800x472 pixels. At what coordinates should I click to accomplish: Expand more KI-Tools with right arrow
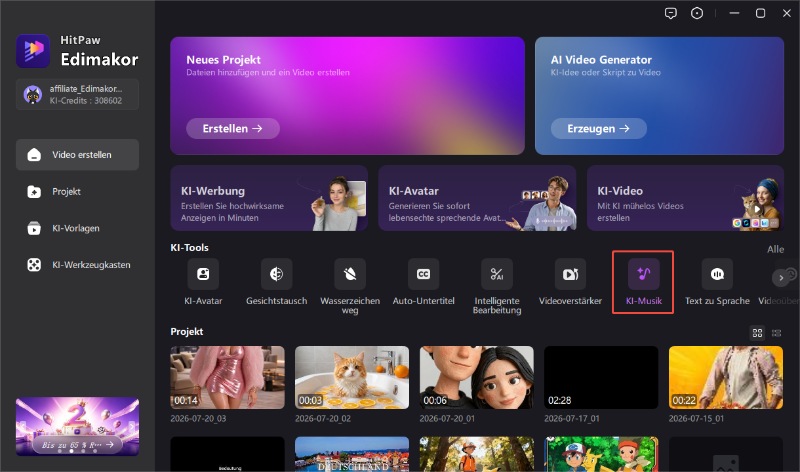pos(781,278)
